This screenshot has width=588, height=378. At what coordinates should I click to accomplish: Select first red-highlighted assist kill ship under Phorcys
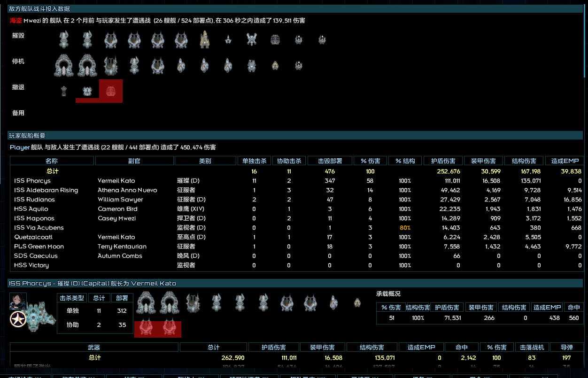point(146,329)
